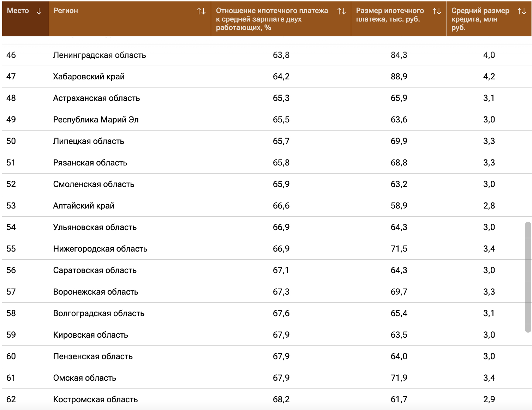
Task: Click sort arrows beside Размер ипотечного платежа
Action: tap(437, 11)
